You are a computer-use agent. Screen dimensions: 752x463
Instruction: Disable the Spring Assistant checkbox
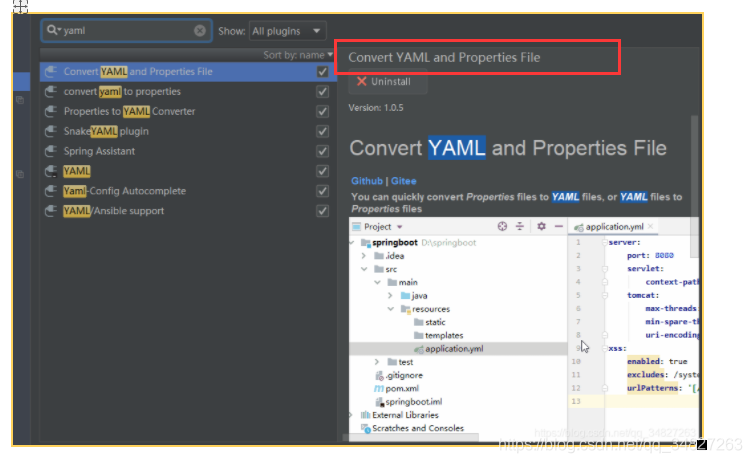(x=323, y=152)
